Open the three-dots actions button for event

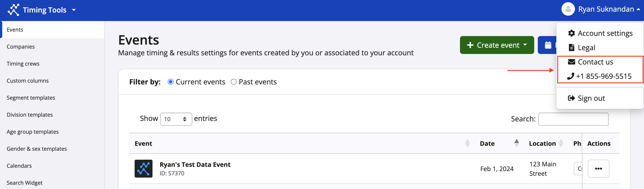point(598,169)
